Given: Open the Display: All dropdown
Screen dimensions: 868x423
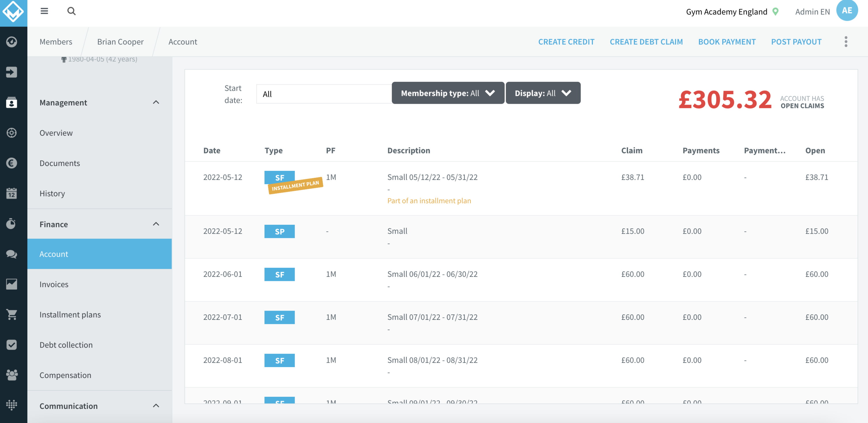Looking at the screenshot, I should (543, 93).
